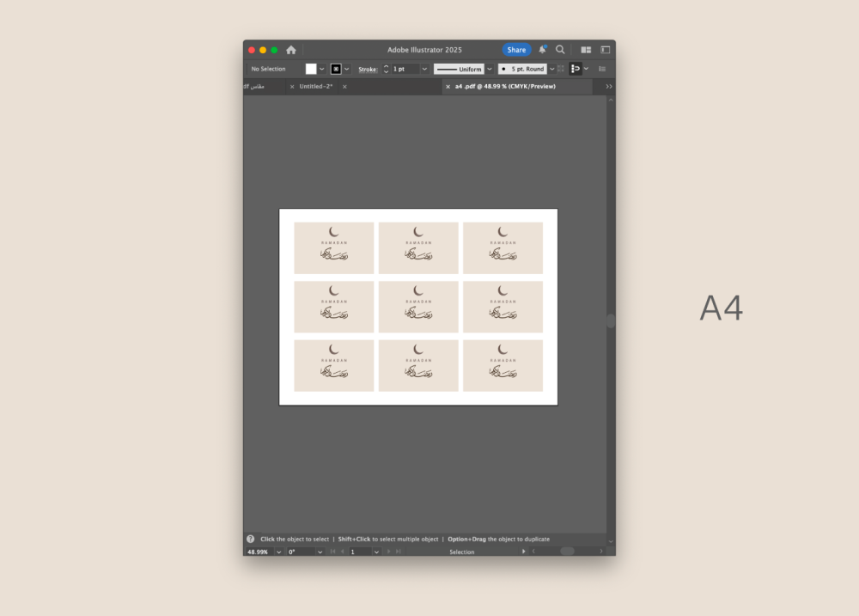Click the Stroke label link

368,69
